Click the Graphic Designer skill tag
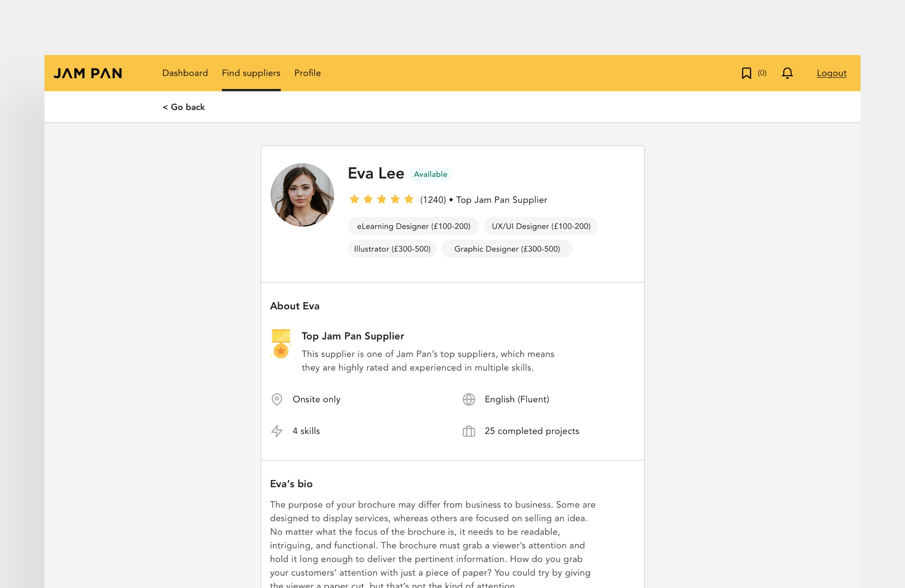Image resolution: width=905 pixels, height=588 pixels. click(507, 249)
